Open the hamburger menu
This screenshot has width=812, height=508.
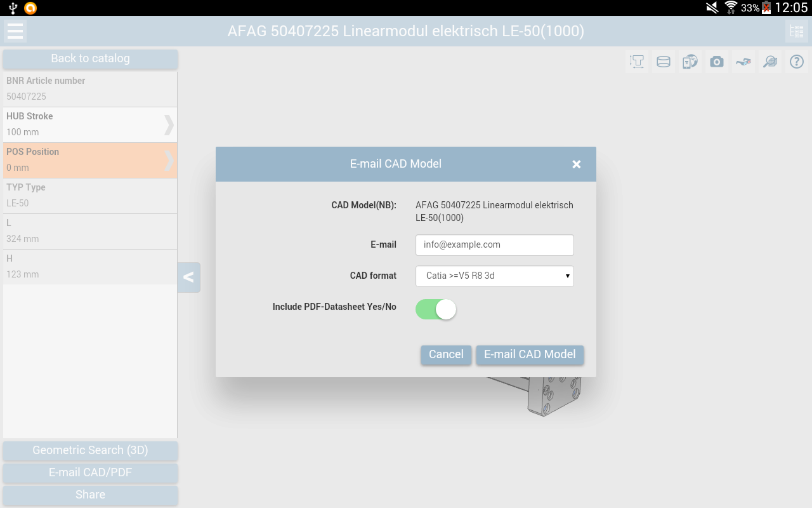15,31
